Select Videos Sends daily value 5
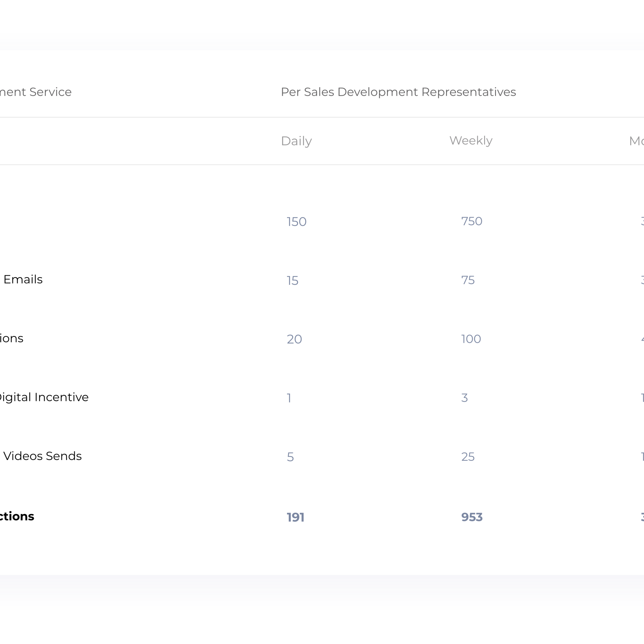Screen dimensions: 644x644 pyautogui.click(x=290, y=457)
